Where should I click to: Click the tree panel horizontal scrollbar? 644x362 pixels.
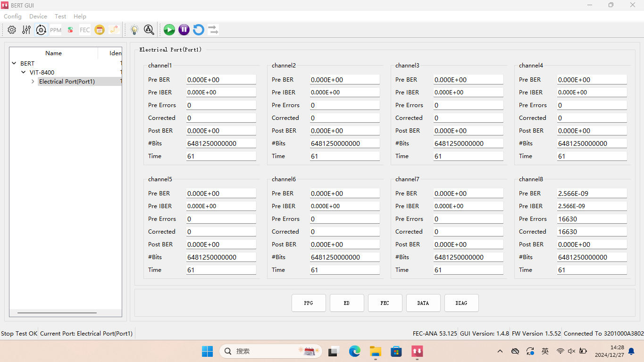click(x=57, y=312)
